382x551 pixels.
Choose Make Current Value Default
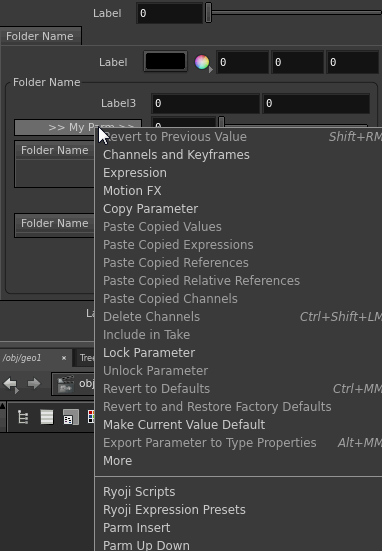click(x=239, y=424)
